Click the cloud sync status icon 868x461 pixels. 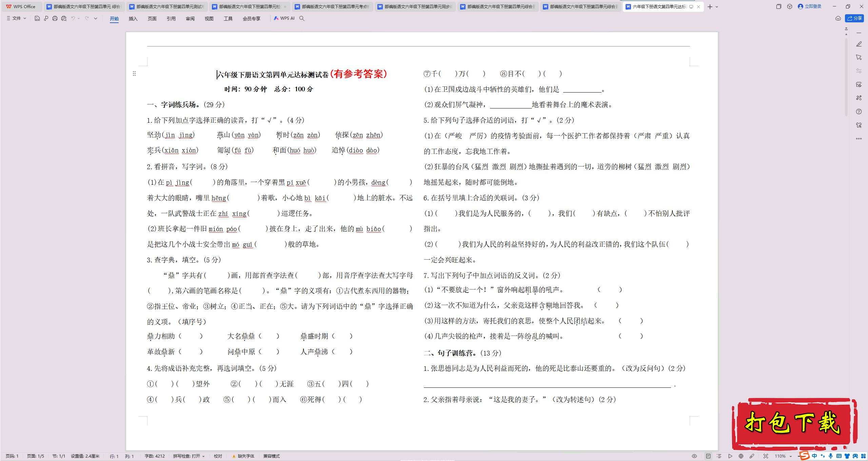838,18
